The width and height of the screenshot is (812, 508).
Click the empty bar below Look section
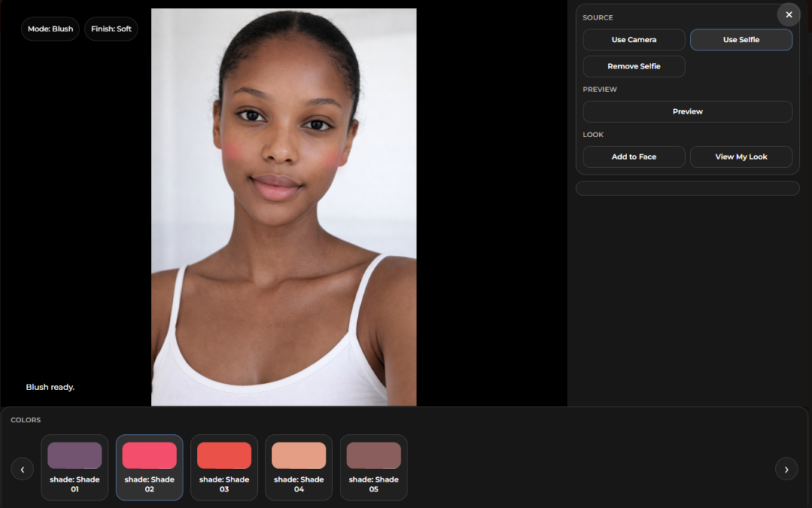point(687,188)
